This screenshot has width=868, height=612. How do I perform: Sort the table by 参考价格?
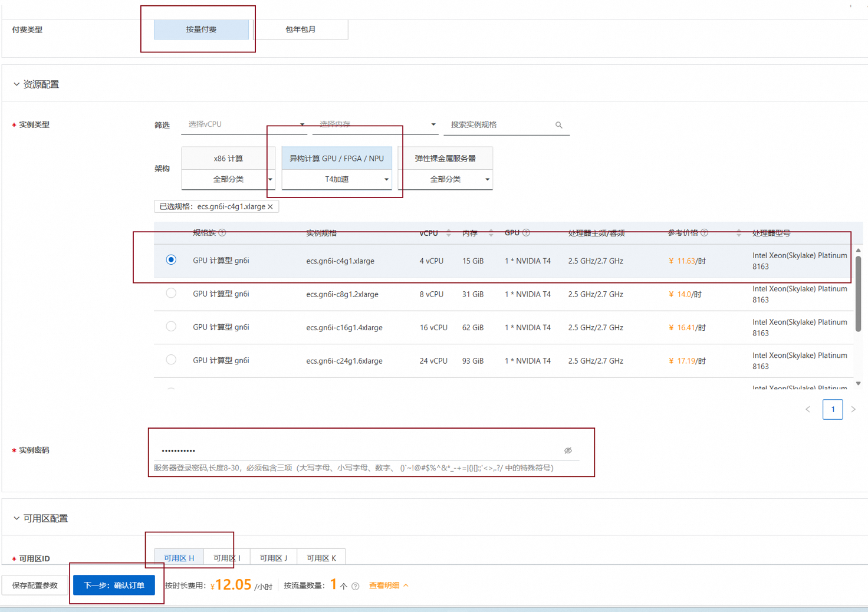click(739, 233)
